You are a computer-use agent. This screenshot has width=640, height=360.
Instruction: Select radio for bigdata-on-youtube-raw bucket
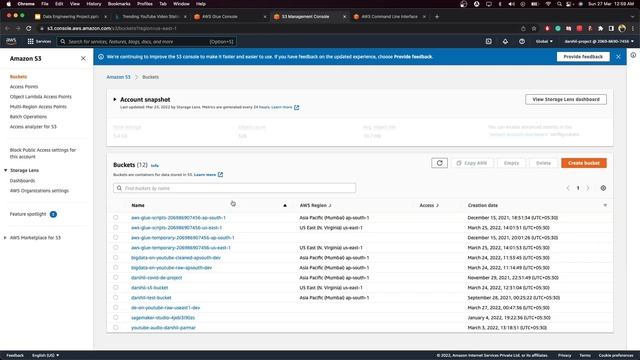click(x=116, y=267)
